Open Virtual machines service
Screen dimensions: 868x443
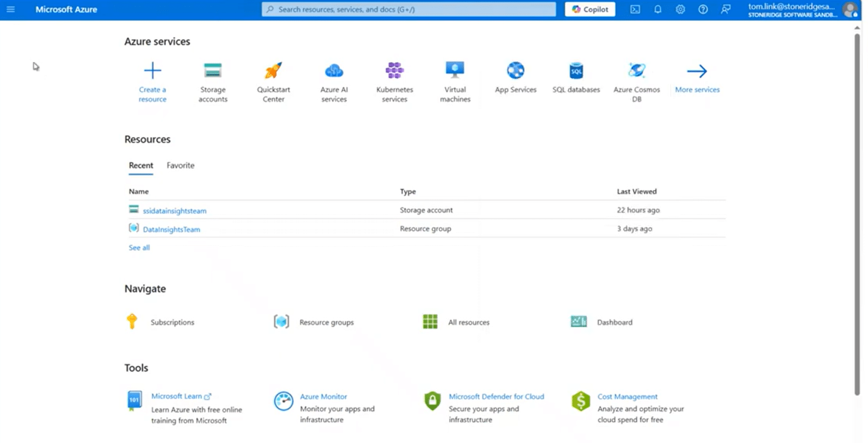tap(455, 71)
